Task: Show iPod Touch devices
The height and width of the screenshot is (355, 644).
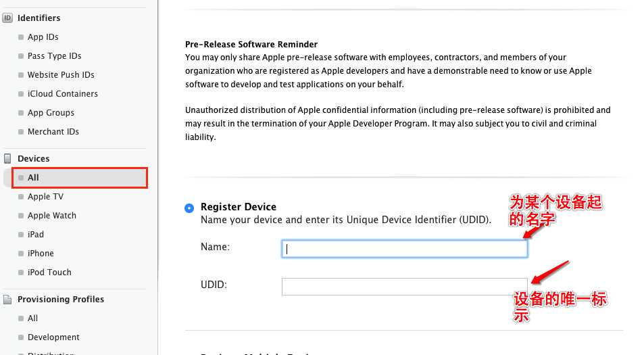Action: point(49,273)
